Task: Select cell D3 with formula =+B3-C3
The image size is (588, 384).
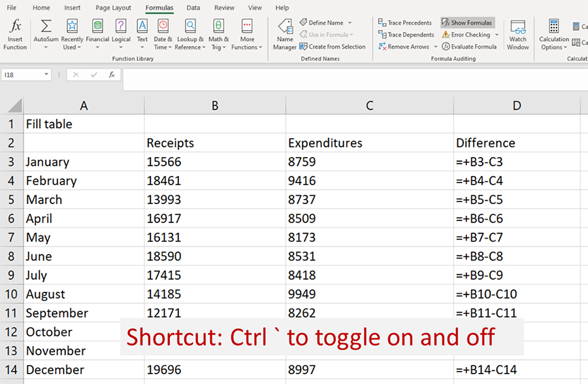Action: pyautogui.click(x=516, y=162)
